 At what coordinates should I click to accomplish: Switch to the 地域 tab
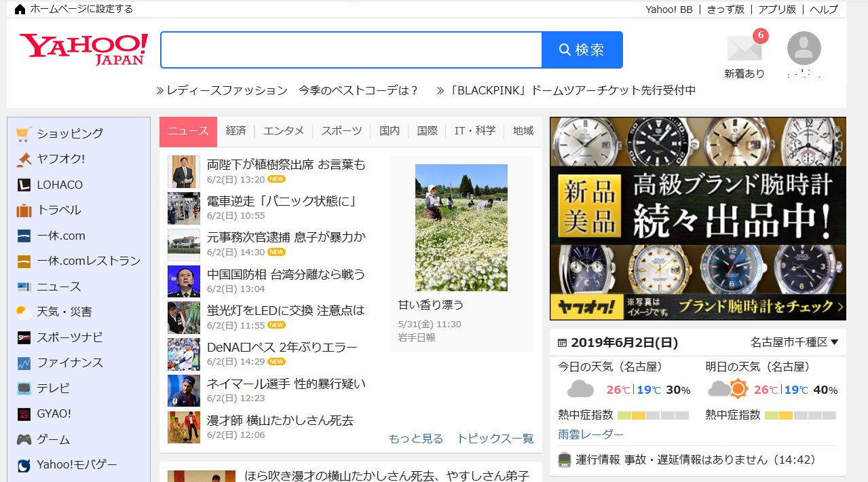click(x=523, y=131)
